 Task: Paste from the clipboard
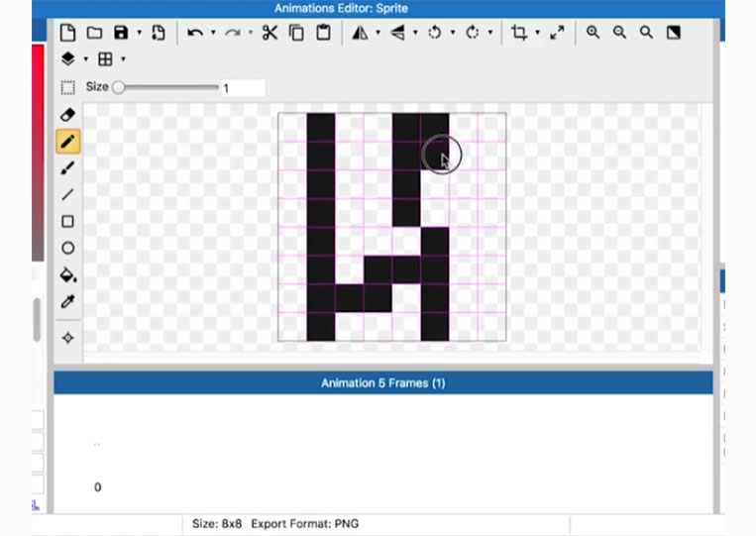(x=324, y=33)
